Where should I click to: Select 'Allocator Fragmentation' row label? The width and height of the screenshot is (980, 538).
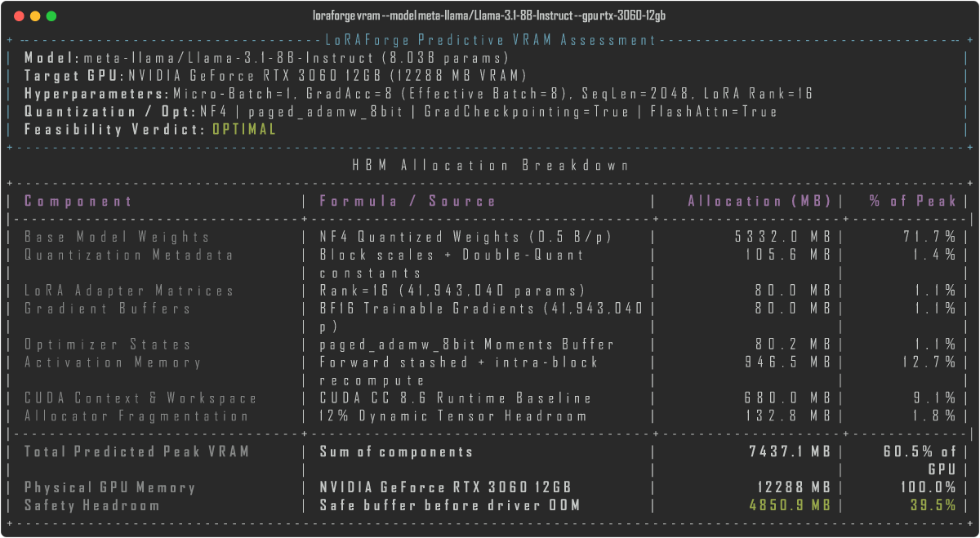click(136, 417)
